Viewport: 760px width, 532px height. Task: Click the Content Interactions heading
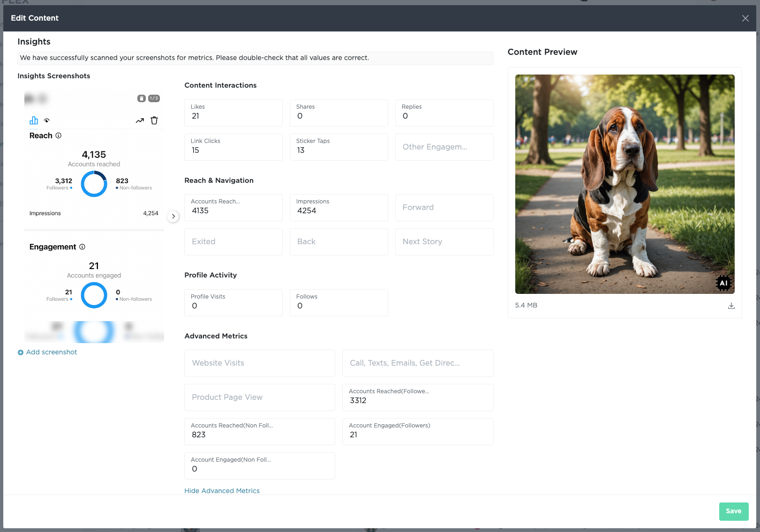click(x=220, y=85)
